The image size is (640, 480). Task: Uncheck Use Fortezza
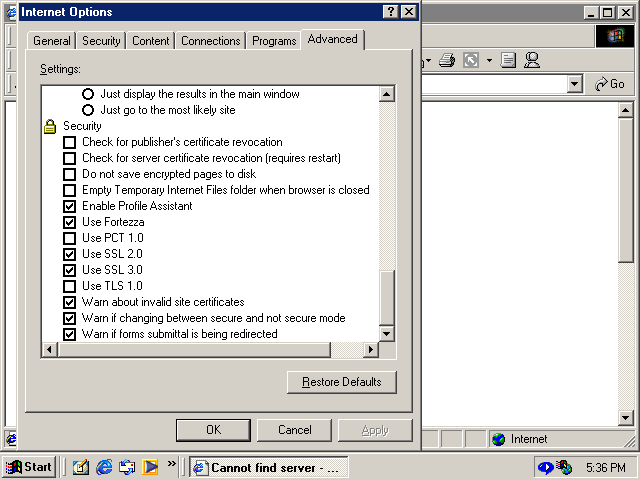coord(69,222)
